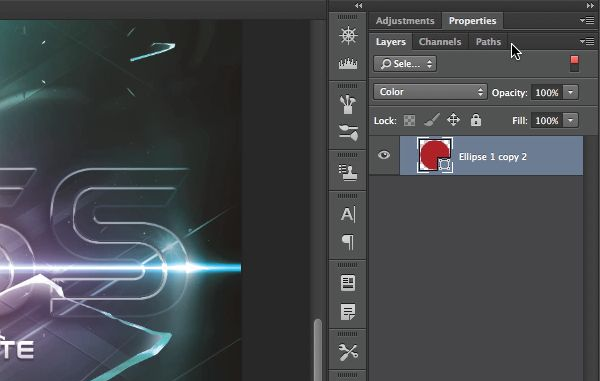Open the Paragraph panel icon

point(348,242)
